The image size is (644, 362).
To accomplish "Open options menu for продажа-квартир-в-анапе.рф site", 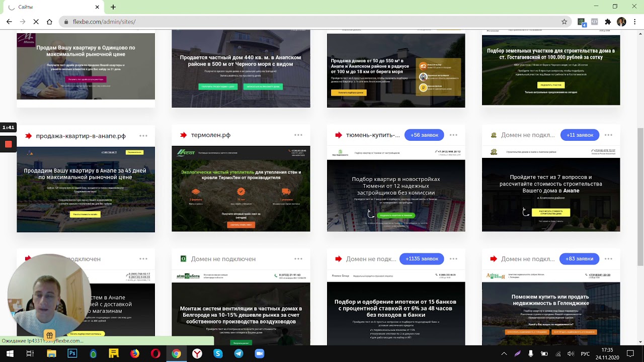I will click(143, 136).
